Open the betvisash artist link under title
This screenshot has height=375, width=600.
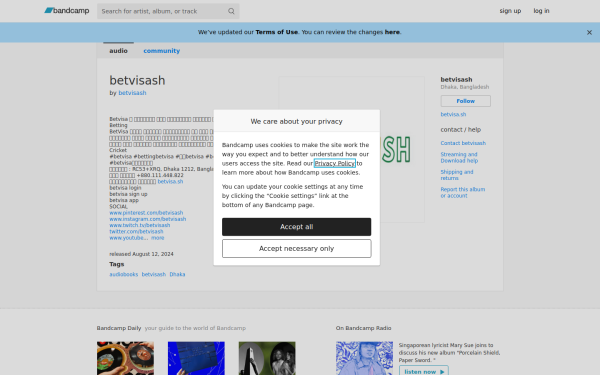132,93
